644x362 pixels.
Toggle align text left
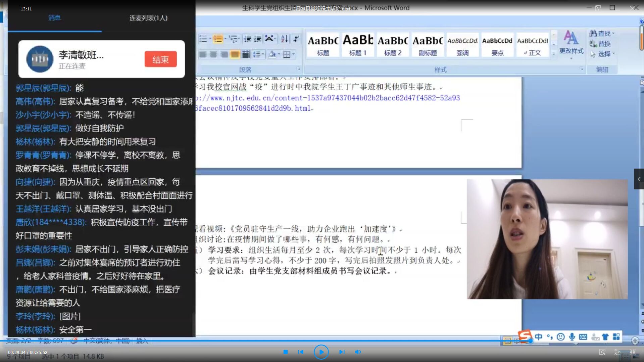(x=203, y=54)
